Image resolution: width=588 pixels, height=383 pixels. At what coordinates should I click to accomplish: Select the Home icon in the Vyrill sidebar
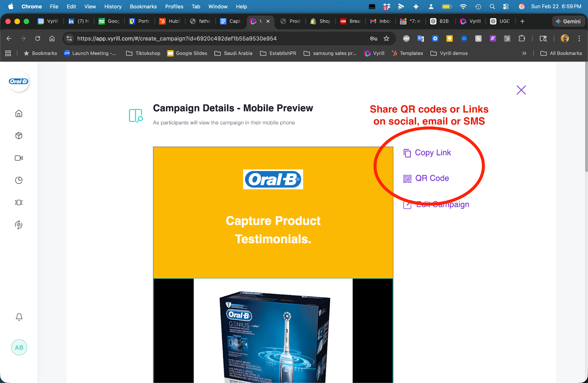(18, 113)
